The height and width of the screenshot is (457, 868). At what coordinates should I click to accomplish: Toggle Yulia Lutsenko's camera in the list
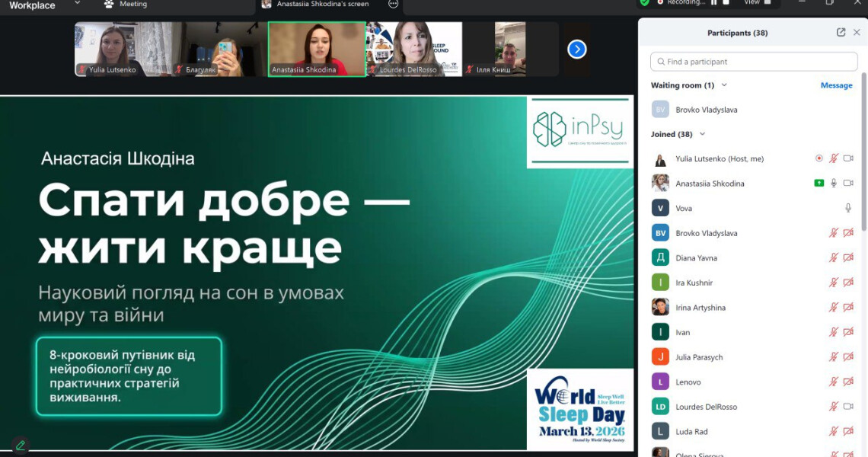(848, 158)
